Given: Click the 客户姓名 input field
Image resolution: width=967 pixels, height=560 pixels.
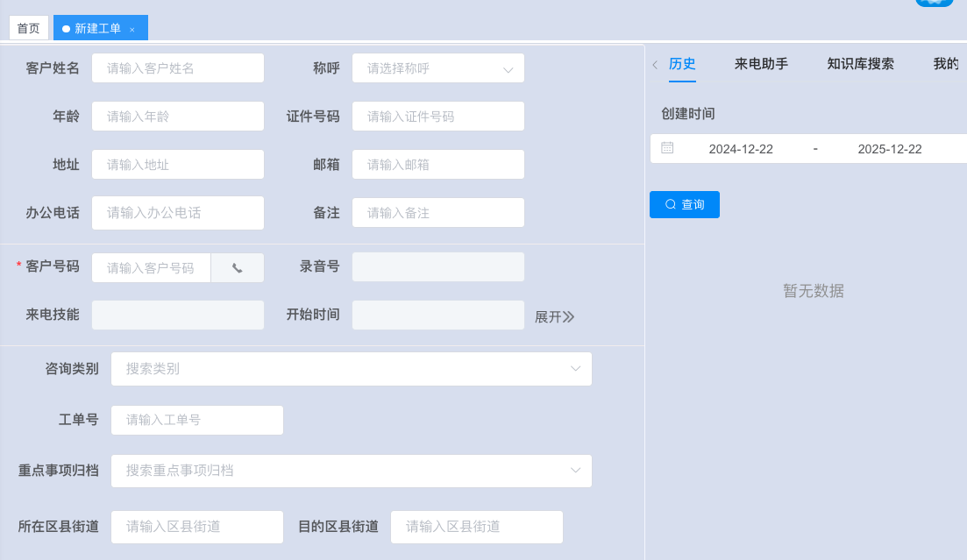Looking at the screenshot, I should 178,68.
